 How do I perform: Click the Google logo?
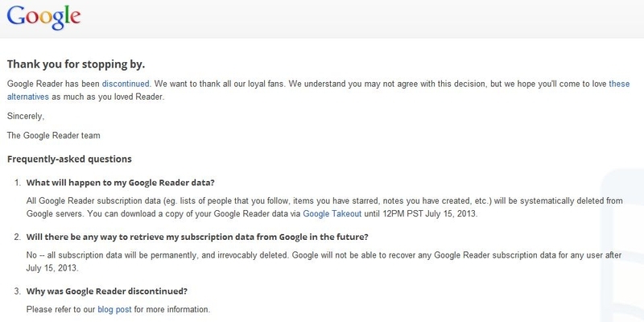[43, 18]
